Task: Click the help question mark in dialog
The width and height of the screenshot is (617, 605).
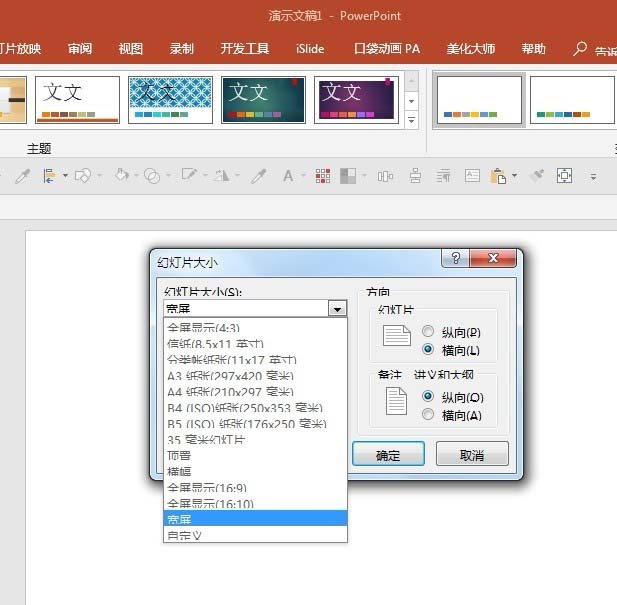Action: [x=456, y=258]
